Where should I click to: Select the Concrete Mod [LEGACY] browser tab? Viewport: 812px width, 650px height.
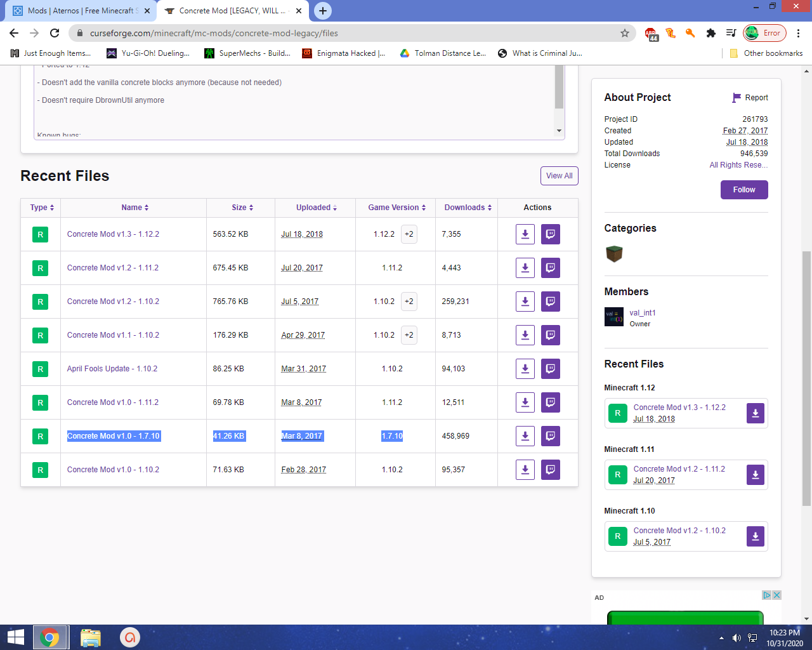232,11
